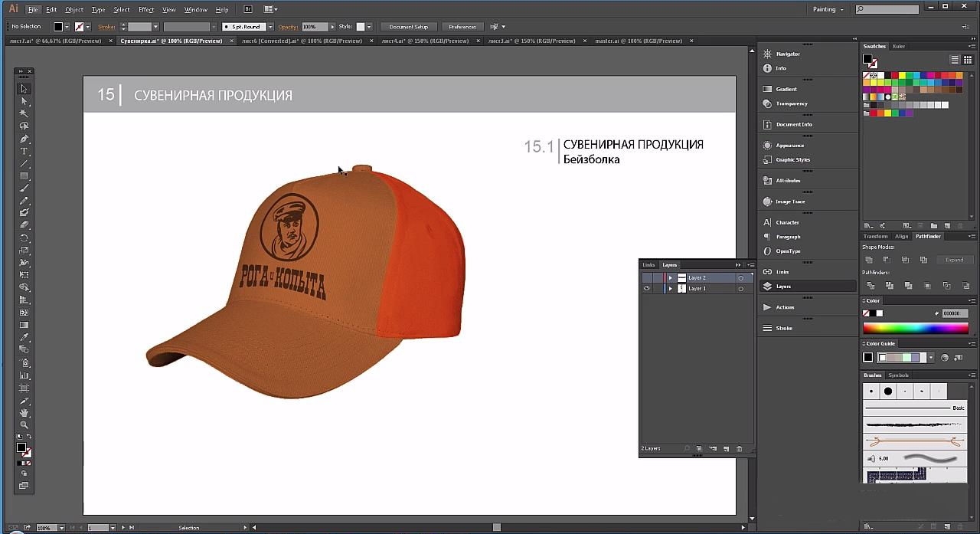This screenshot has height=534, width=980.
Task: Switch swatches to thumbnail view
Action: click(969, 60)
